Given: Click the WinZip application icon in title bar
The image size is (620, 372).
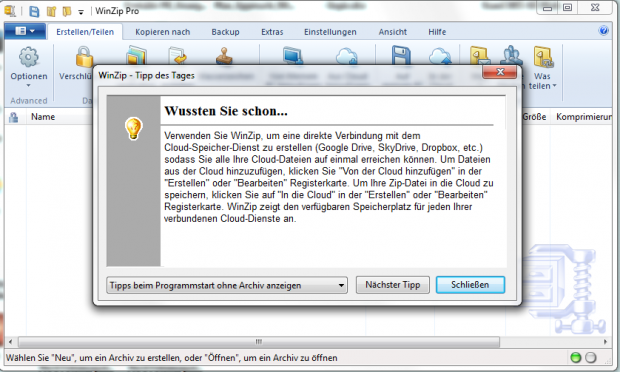Looking at the screenshot, I should click(10, 11).
